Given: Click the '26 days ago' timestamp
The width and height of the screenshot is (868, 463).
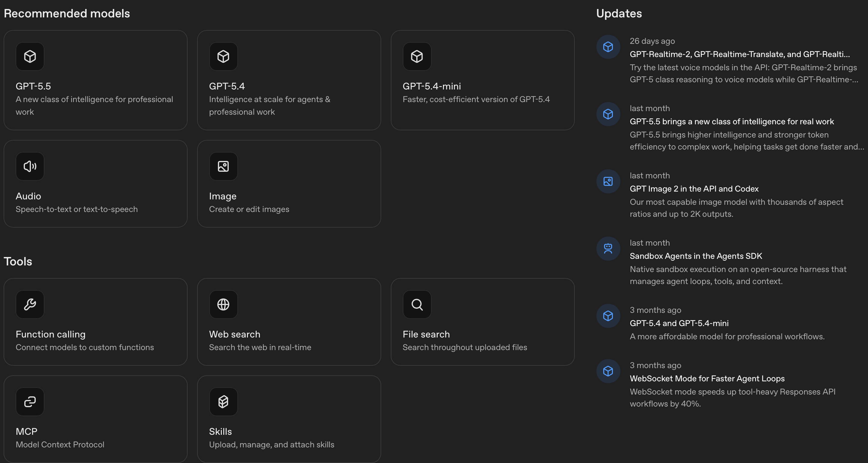Looking at the screenshot, I should click(652, 41).
